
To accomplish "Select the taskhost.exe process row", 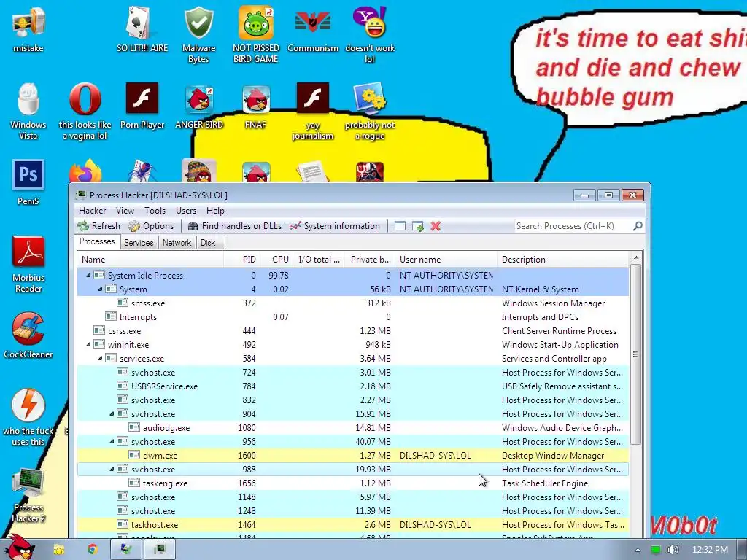I will click(x=353, y=525).
